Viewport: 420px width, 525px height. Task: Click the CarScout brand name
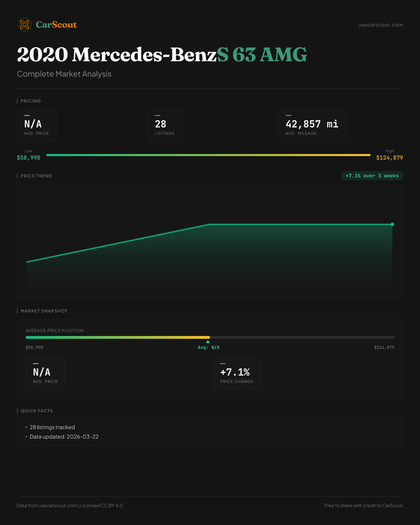[56, 24]
